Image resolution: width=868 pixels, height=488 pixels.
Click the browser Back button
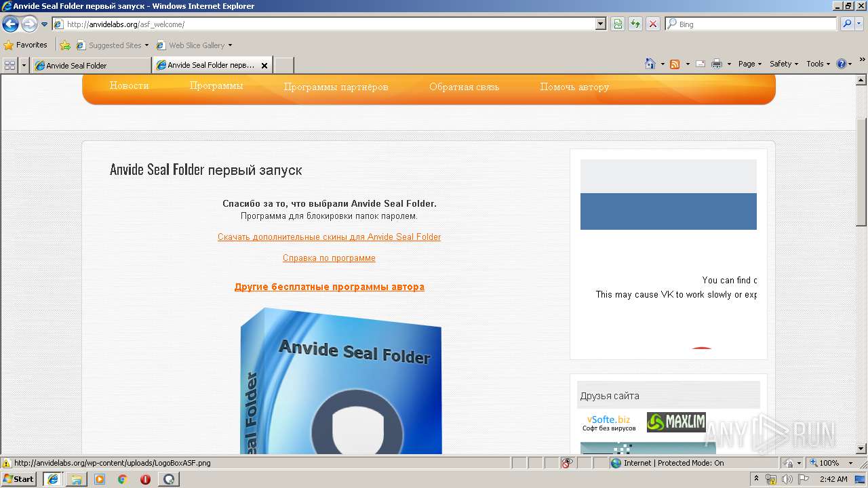click(10, 24)
